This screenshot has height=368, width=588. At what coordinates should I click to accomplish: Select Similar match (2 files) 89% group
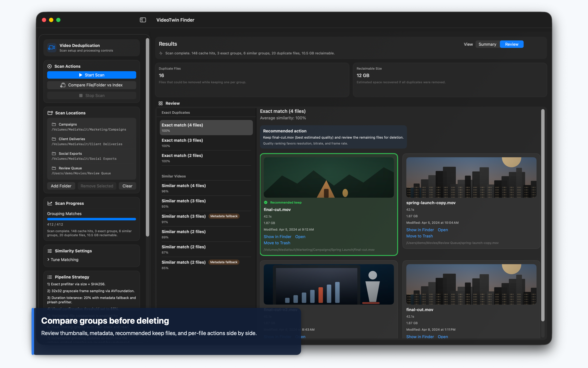click(x=206, y=234)
